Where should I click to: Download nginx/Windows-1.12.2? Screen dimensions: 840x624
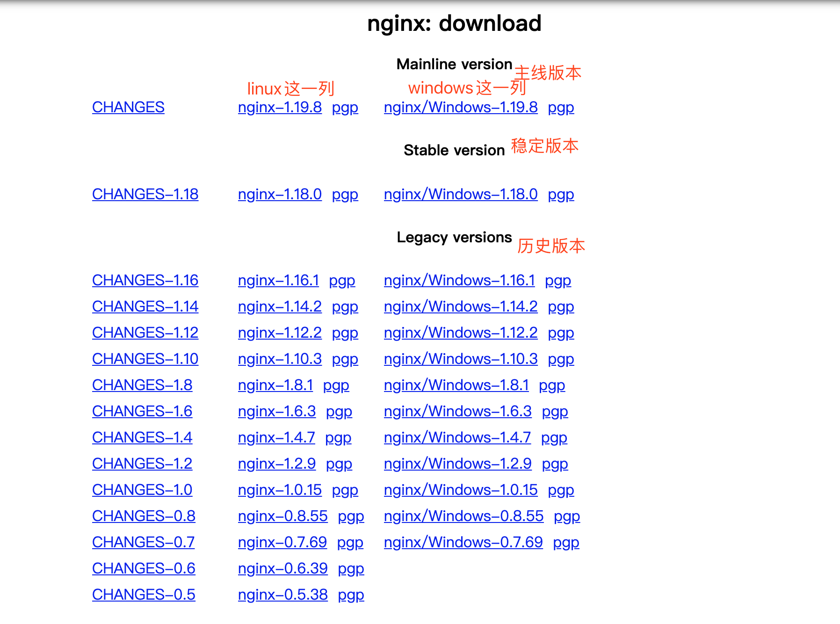click(x=461, y=333)
